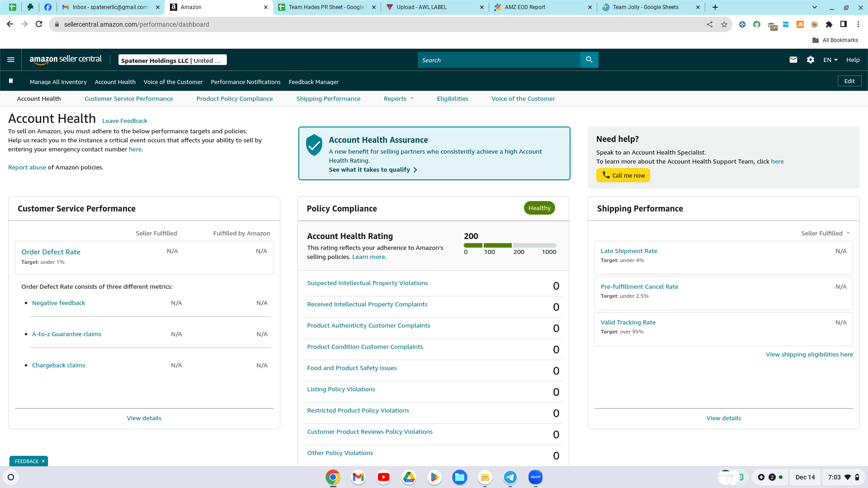Open the Spatener Holdings LLC account switcher
Image resolution: width=868 pixels, height=488 pixels.
pyautogui.click(x=172, y=60)
